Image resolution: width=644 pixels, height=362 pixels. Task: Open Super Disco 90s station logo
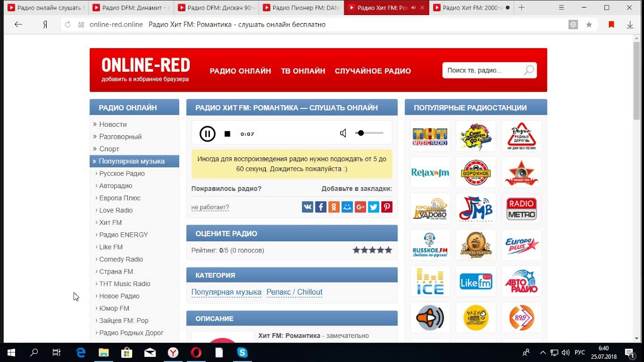pos(476,136)
